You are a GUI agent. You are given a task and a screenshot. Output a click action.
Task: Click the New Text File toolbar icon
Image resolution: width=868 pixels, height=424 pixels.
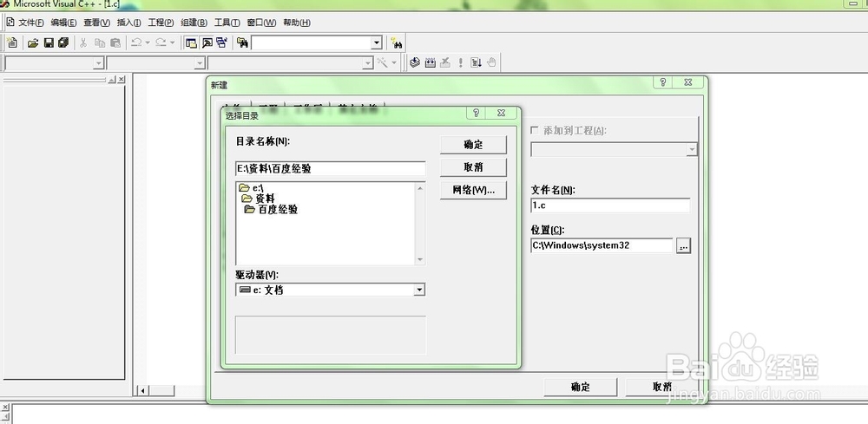click(12, 42)
